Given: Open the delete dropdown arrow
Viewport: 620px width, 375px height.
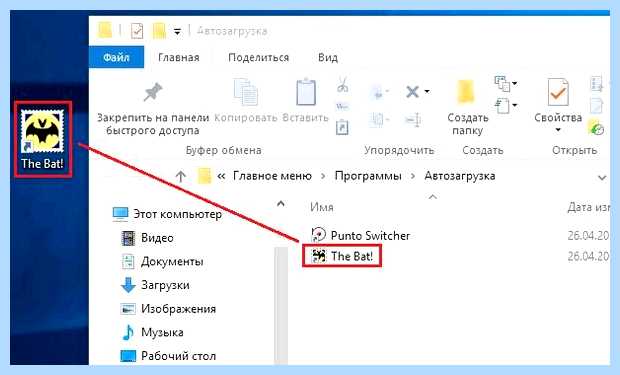Looking at the screenshot, I should coord(427,92).
